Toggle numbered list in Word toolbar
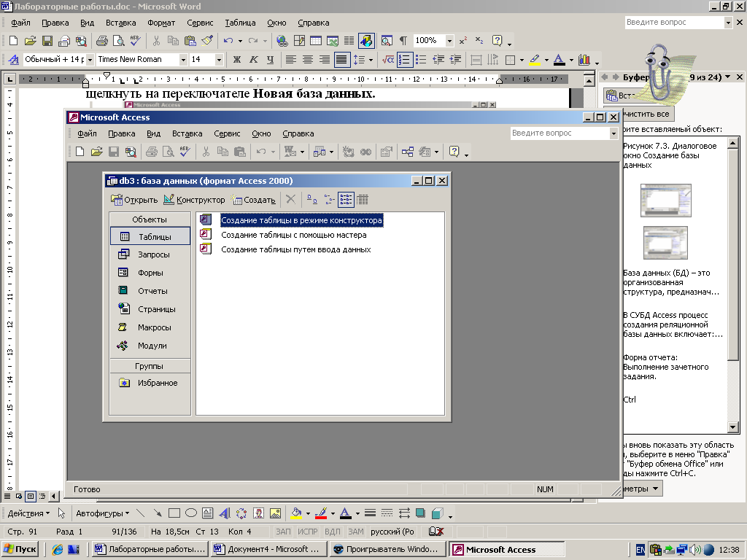Screen dimensions: 747x560 pos(404,60)
